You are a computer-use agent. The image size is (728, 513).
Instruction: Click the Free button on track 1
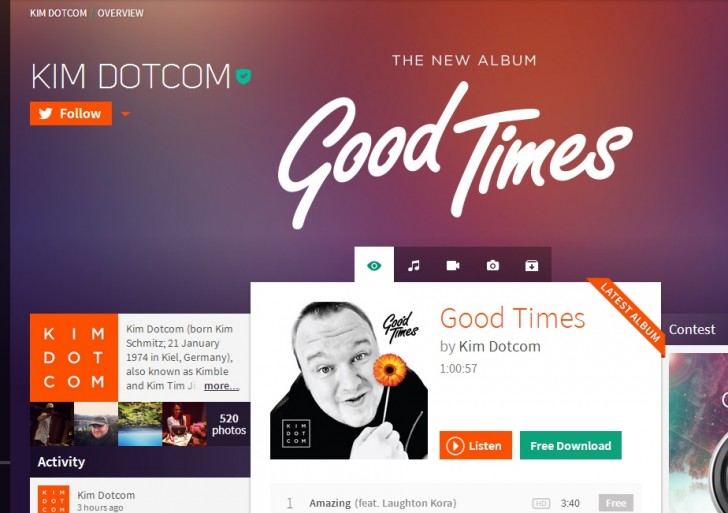pos(616,503)
